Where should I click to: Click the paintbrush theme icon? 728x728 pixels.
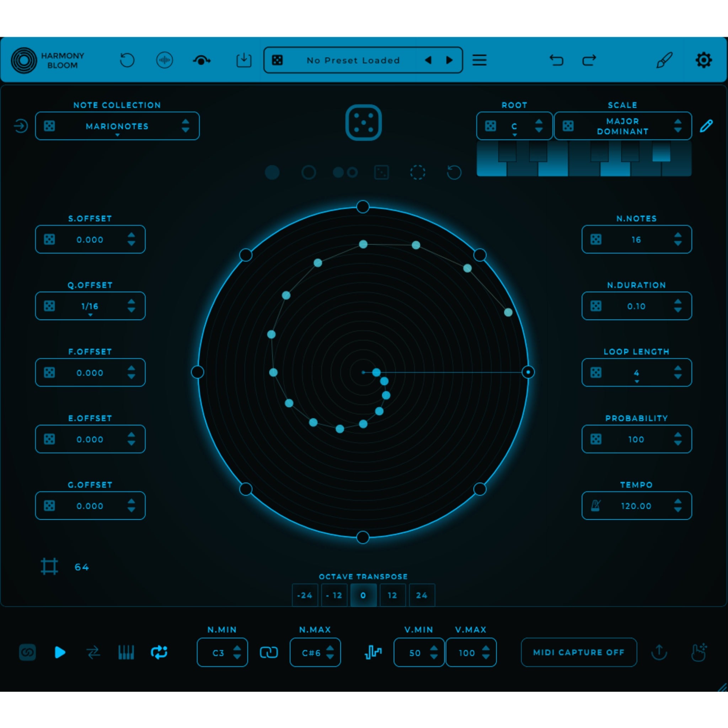[x=664, y=60]
